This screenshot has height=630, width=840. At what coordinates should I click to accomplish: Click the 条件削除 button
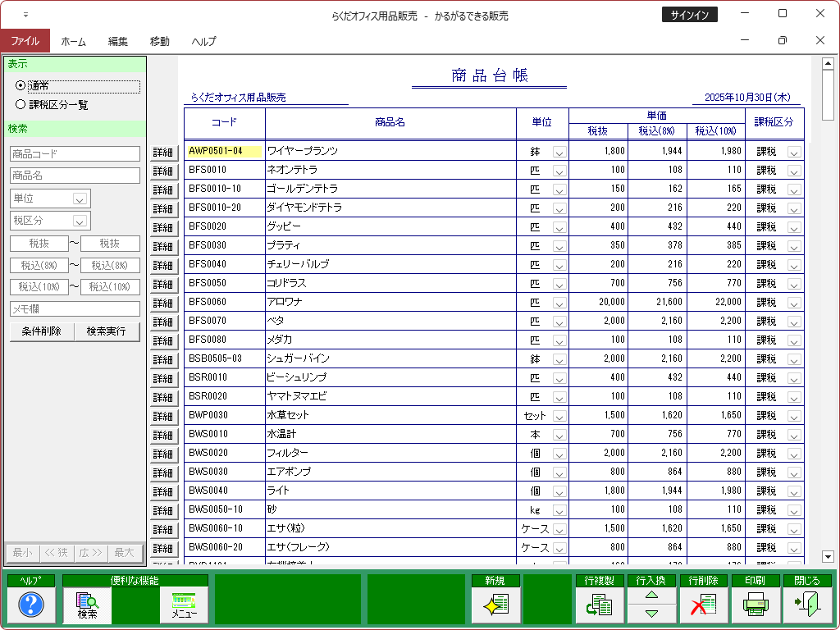(x=41, y=331)
